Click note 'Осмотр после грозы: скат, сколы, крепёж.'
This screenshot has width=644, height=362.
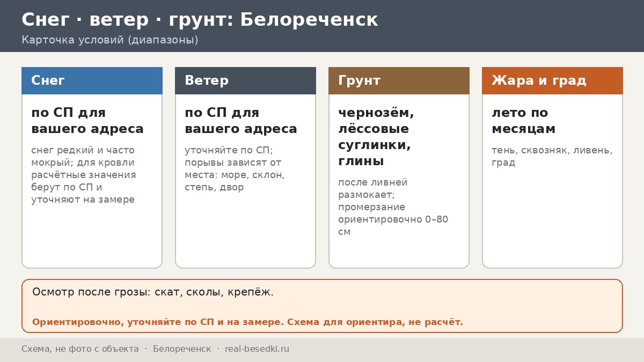153,292
